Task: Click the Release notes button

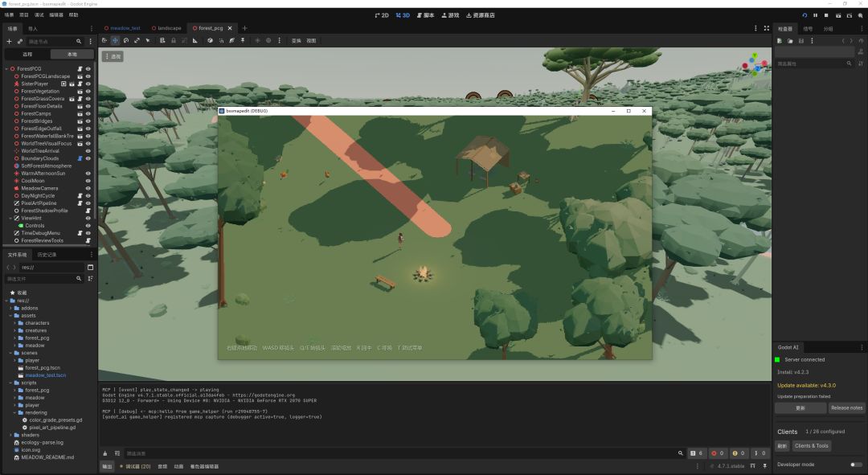Action: coord(846,408)
